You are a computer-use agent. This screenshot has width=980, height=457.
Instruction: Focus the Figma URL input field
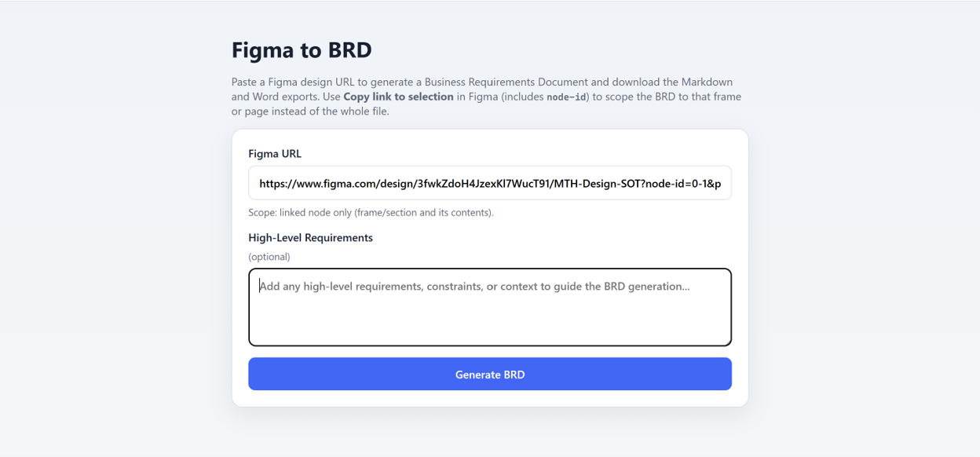490,183
